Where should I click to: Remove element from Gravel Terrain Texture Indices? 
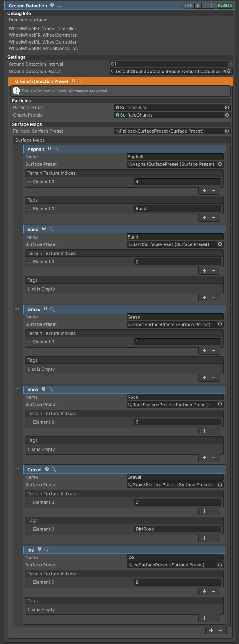pos(214,511)
